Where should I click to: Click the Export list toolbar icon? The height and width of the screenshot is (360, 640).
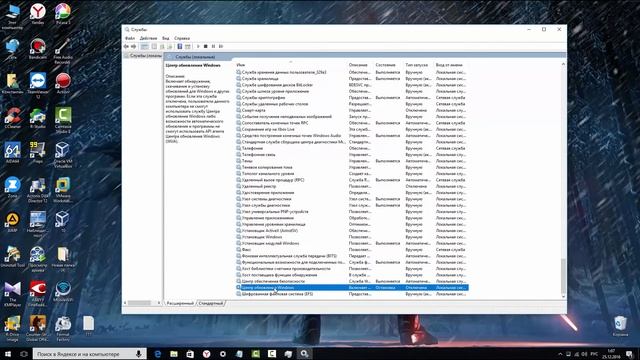click(169, 47)
